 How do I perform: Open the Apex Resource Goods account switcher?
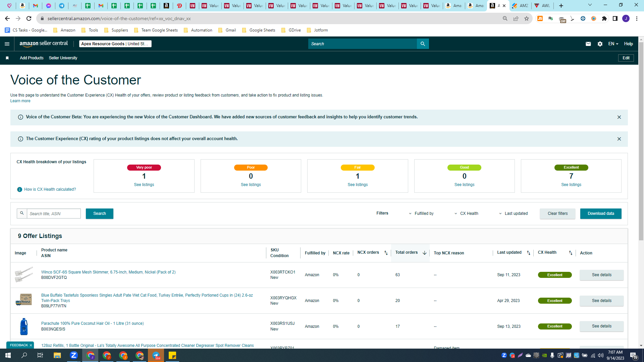115,44
